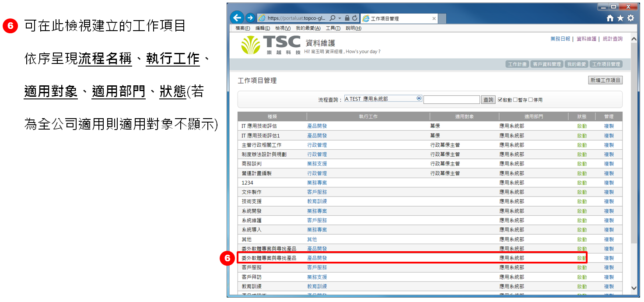The image size is (644, 302).
Task: Expand the 流程查詢 dropdown showing A TEST 應用系統部
Action: point(419,98)
